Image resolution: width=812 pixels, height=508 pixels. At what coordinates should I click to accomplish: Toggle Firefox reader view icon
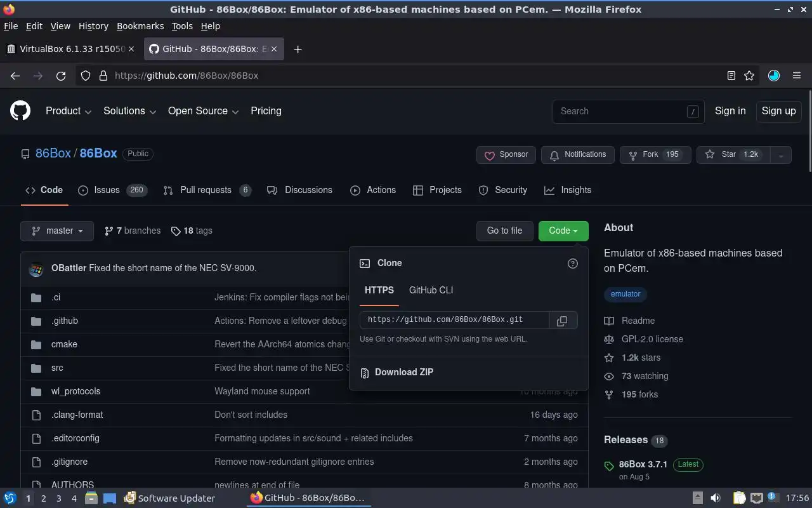coord(731,76)
